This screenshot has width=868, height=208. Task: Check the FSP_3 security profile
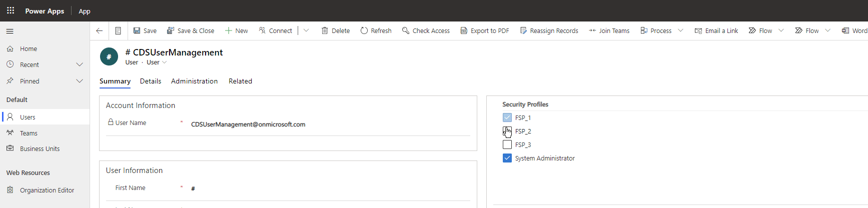click(x=507, y=144)
